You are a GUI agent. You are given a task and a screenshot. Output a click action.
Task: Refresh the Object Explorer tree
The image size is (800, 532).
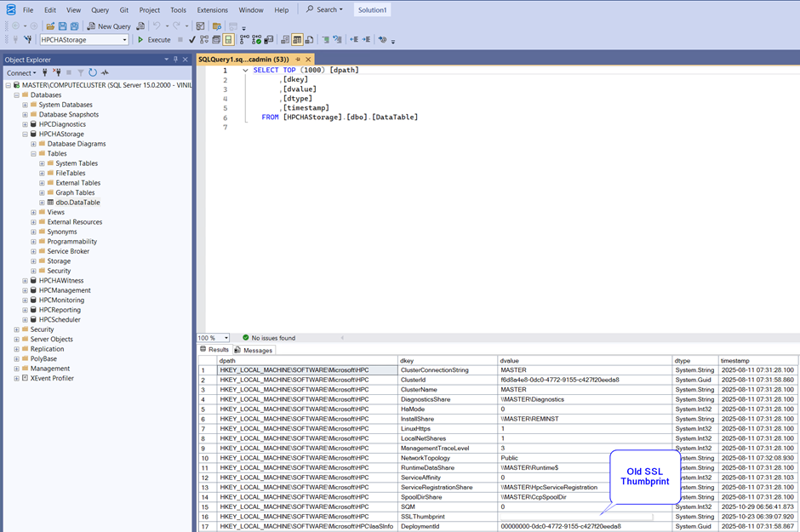click(x=93, y=73)
